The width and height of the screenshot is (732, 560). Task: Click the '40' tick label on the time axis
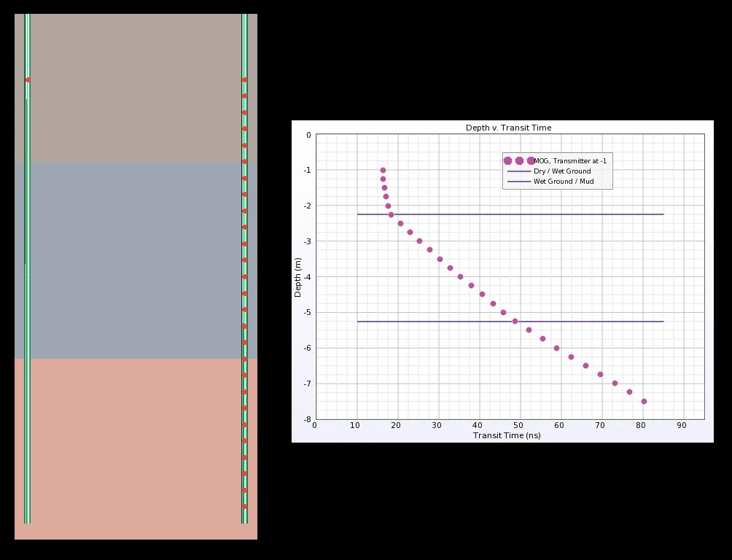pos(477,426)
